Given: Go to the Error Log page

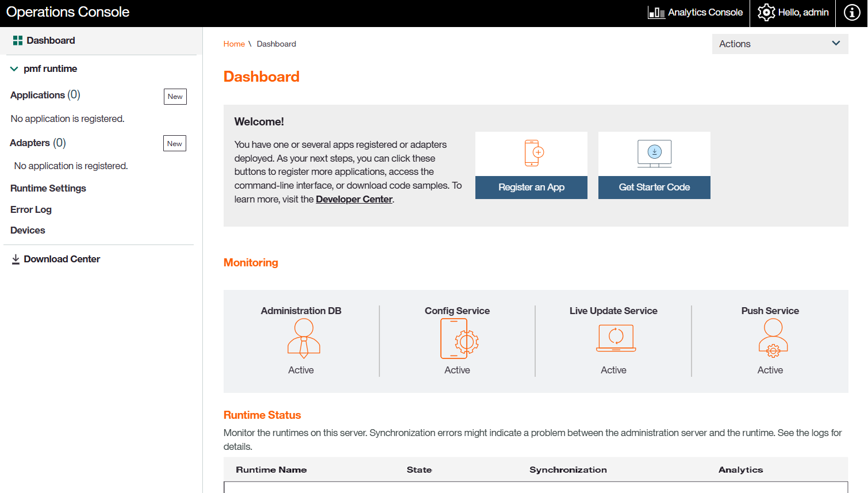Looking at the screenshot, I should click(x=31, y=209).
